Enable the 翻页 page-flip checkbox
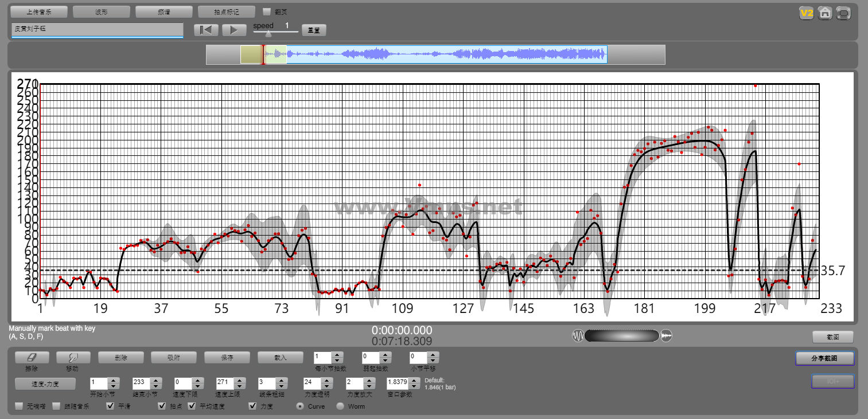The width and height of the screenshot is (868, 419). [x=266, y=11]
